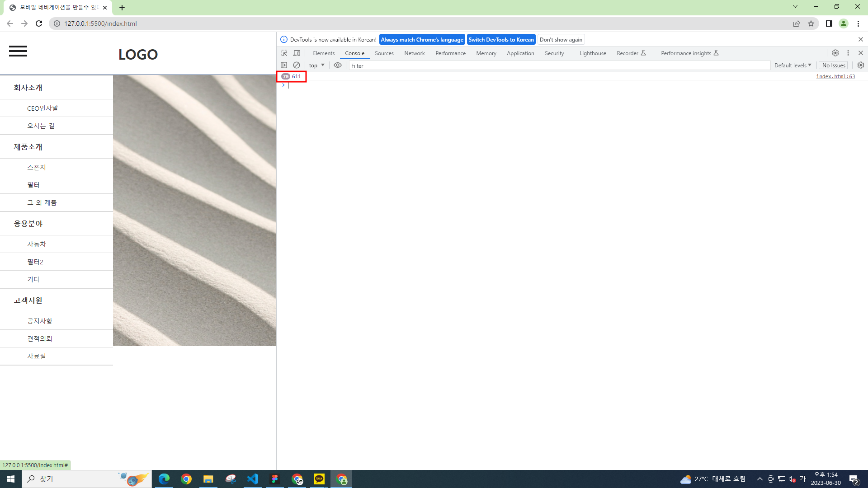Open DevTools settings gear icon

pos(835,53)
